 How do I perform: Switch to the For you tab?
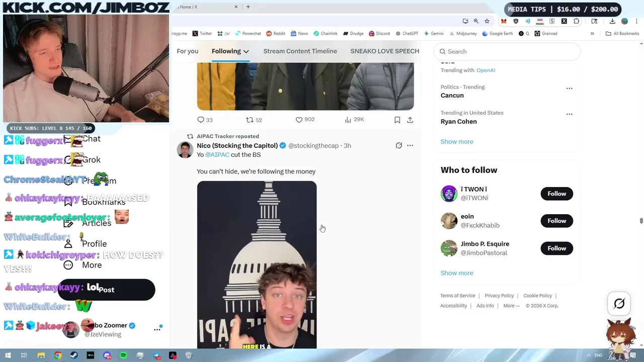(187, 51)
